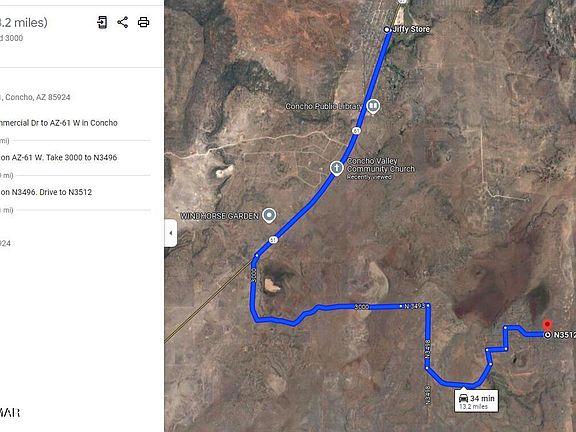Click the WINDHORSE GARDEN location pin
Screen dimensions: 576x432
click(x=269, y=216)
